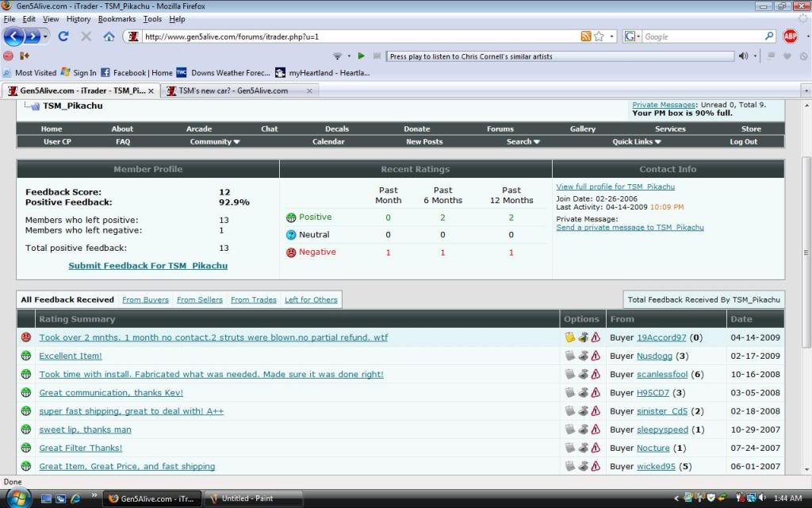Screen dimensions: 812x508
Task: Click the Firefox Home icon
Action: tap(109, 36)
